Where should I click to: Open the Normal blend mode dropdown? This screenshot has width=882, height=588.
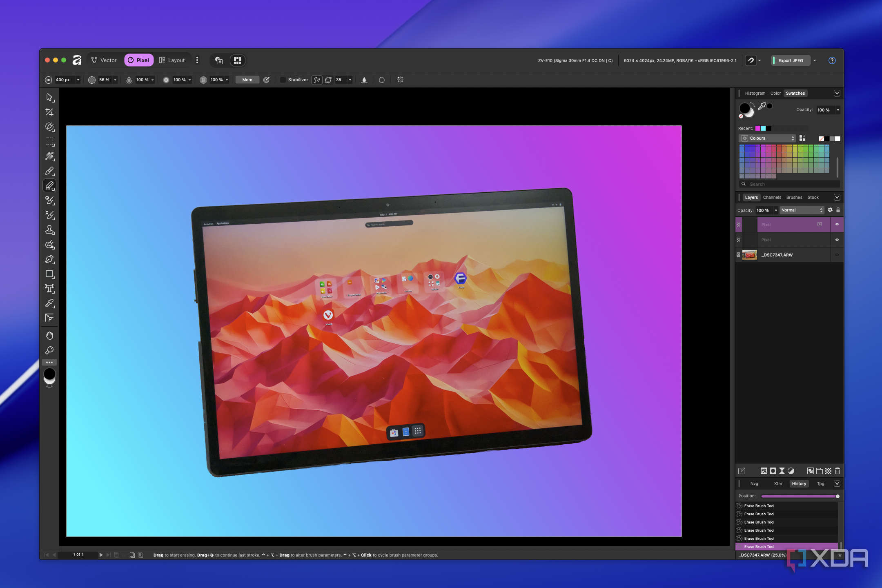click(x=802, y=210)
